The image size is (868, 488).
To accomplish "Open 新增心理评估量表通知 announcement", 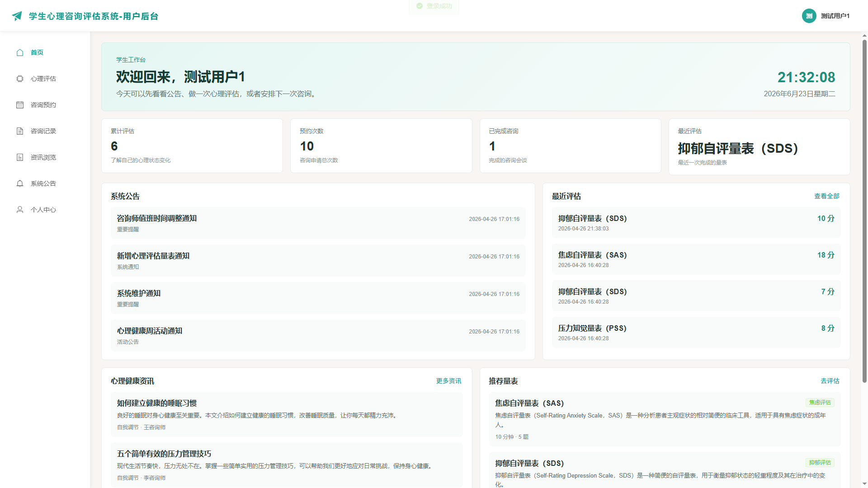I will pos(318,261).
